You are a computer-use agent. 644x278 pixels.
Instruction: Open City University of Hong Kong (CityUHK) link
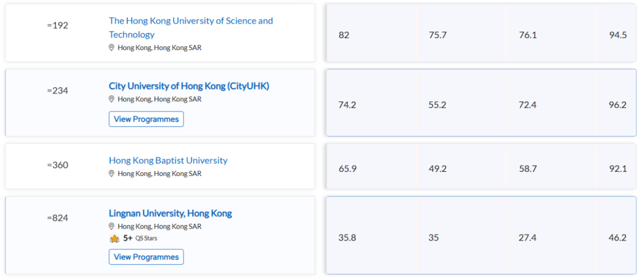point(189,87)
